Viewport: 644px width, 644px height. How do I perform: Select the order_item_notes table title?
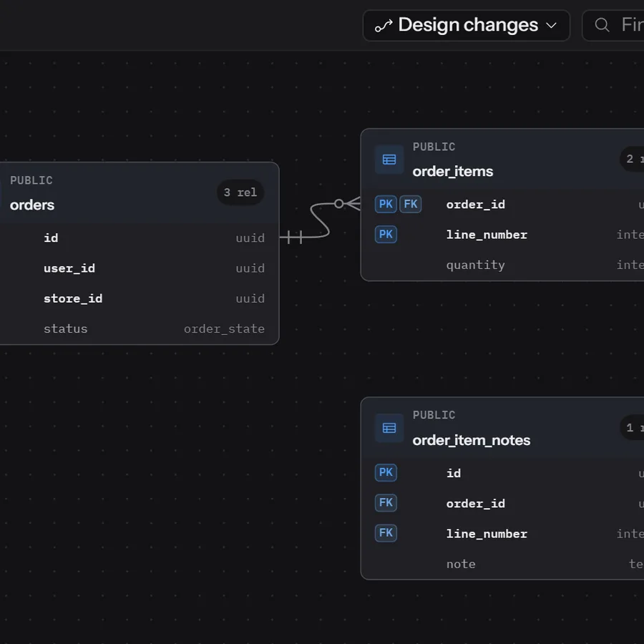[471, 440]
